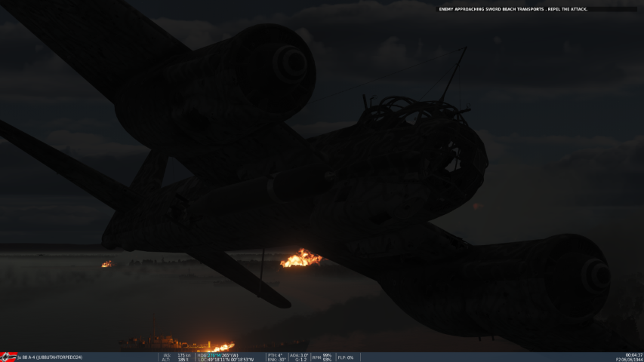Click the FLP 0% flaps indicator
Image resolution: width=644 pixels, height=362 pixels.
click(x=345, y=357)
